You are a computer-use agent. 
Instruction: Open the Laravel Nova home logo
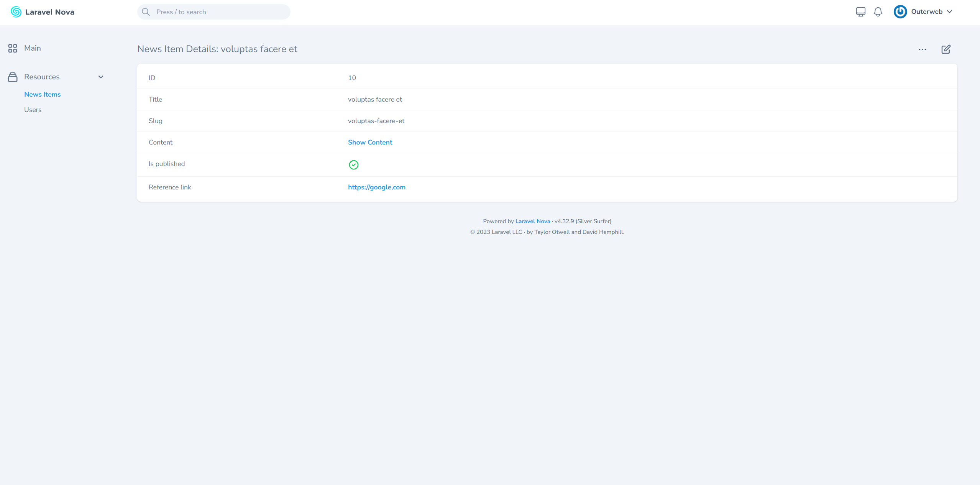(42, 12)
